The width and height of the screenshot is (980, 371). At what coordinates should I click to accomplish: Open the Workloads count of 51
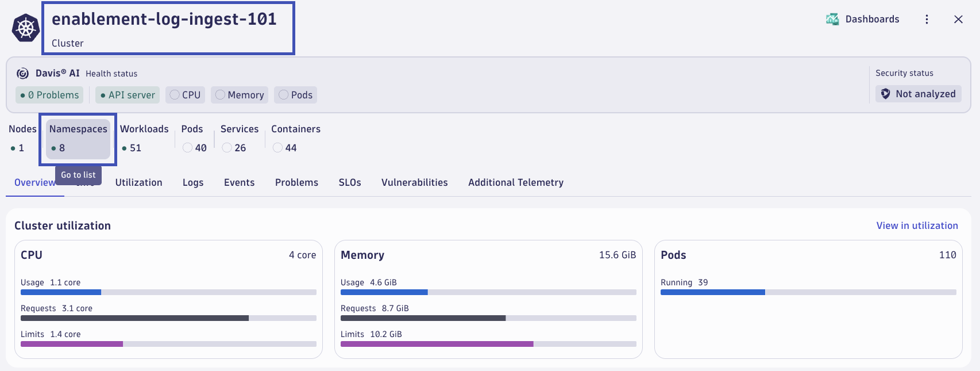(x=144, y=139)
